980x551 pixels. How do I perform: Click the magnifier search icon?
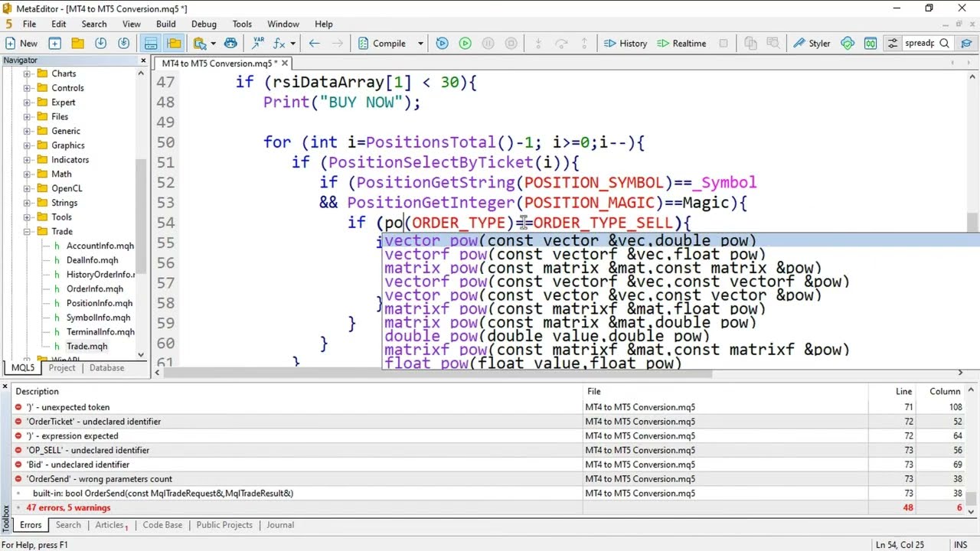(945, 44)
